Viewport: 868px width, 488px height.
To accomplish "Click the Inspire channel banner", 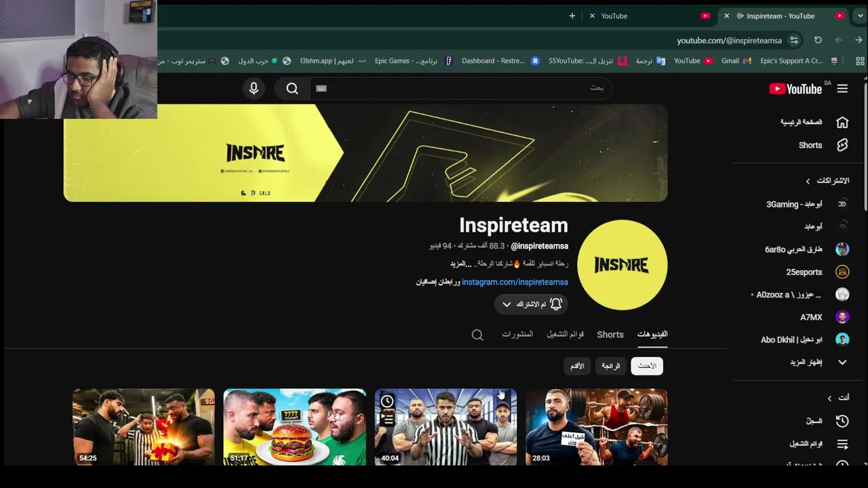I will [x=366, y=153].
